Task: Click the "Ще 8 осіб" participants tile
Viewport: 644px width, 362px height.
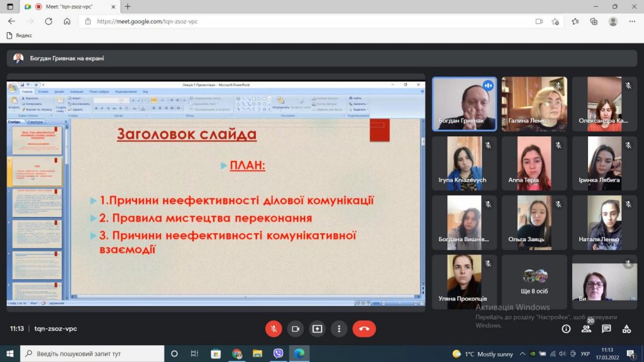Action: 535,281
